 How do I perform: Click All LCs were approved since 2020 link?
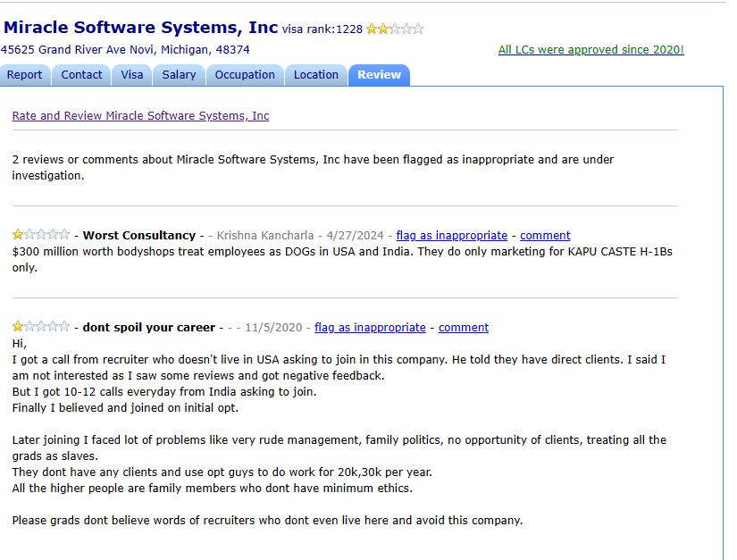590,50
